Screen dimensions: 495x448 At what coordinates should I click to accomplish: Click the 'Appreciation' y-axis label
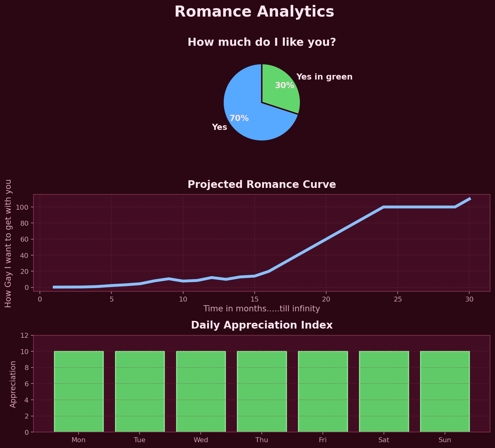(14, 384)
